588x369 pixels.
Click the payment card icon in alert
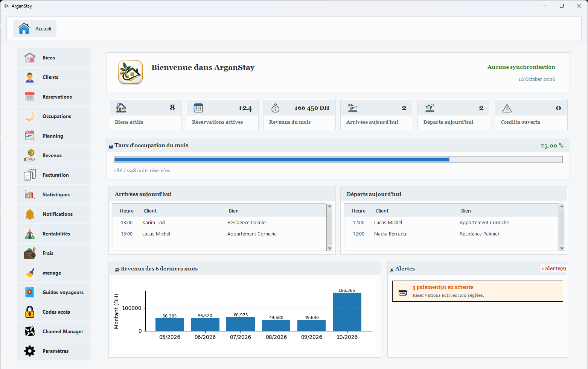[x=403, y=293]
